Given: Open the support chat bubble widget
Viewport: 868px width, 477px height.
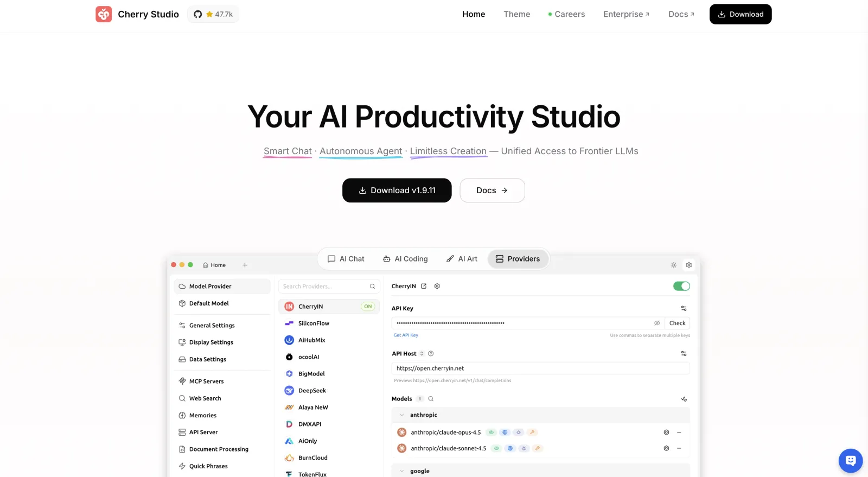Looking at the screenshot, I should 850,461.
